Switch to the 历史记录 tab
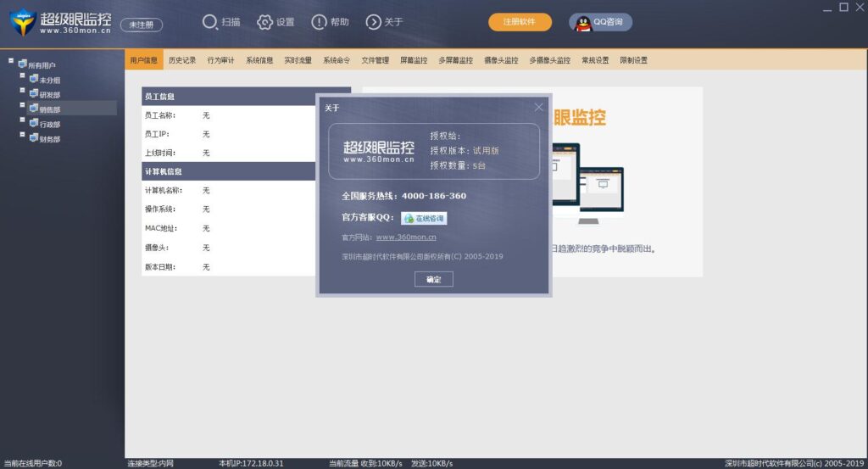The width and height of the screenshot is (868, 469). pyautogui.click(x=181, y=60)
